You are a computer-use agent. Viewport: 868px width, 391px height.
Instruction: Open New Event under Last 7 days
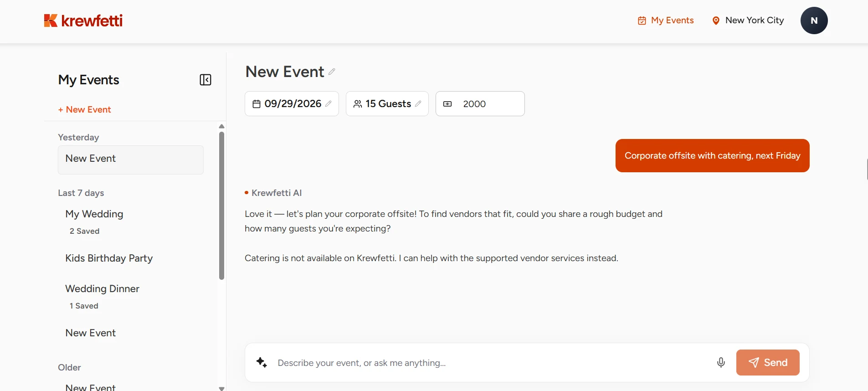pyautogui.click(x=91, y=333)
